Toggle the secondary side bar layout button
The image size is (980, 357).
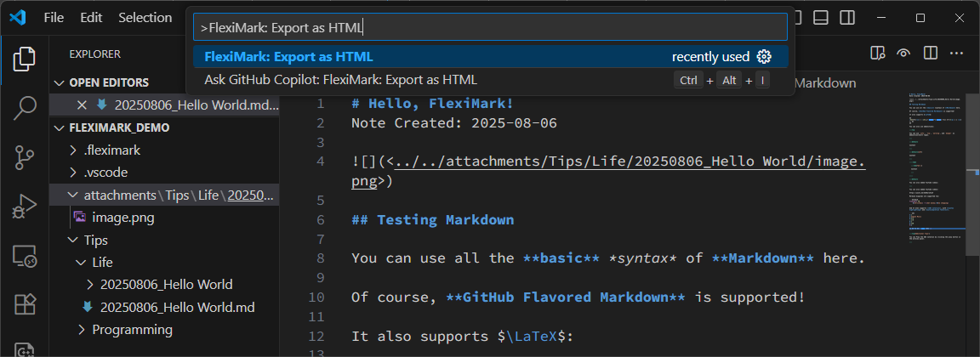(847, 18)
